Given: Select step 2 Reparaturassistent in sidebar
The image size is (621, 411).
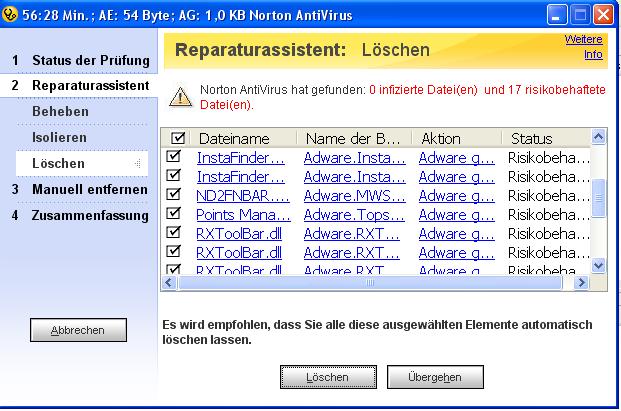Looking at the screenshot, I should tap(79, 86).
